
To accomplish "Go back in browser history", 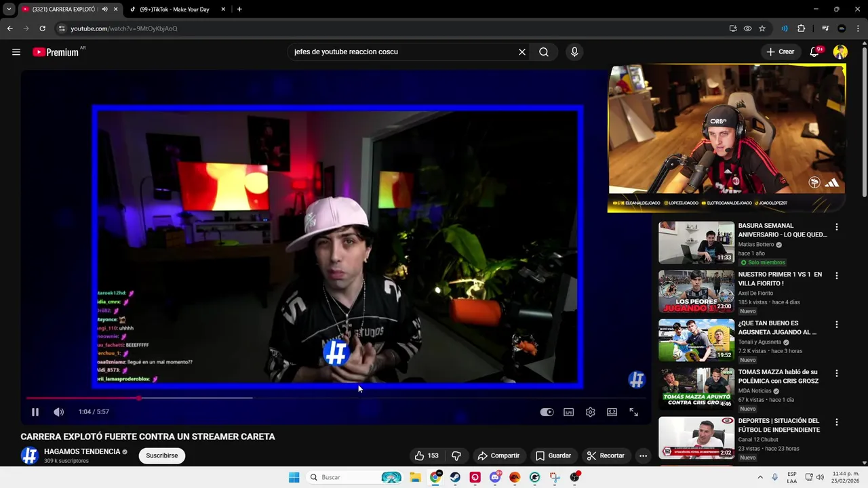I will 9,28.
